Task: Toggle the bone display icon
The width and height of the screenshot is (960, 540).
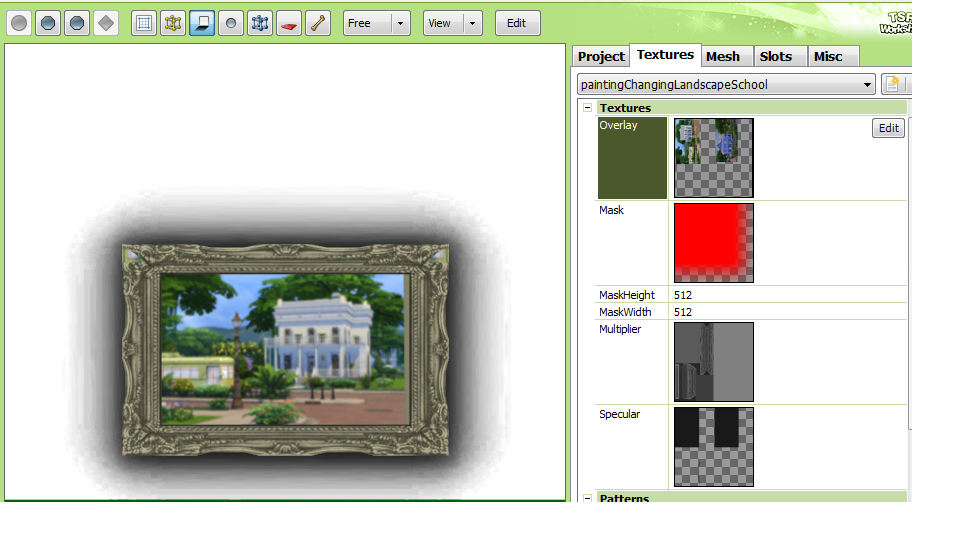Action: (318, 23)
